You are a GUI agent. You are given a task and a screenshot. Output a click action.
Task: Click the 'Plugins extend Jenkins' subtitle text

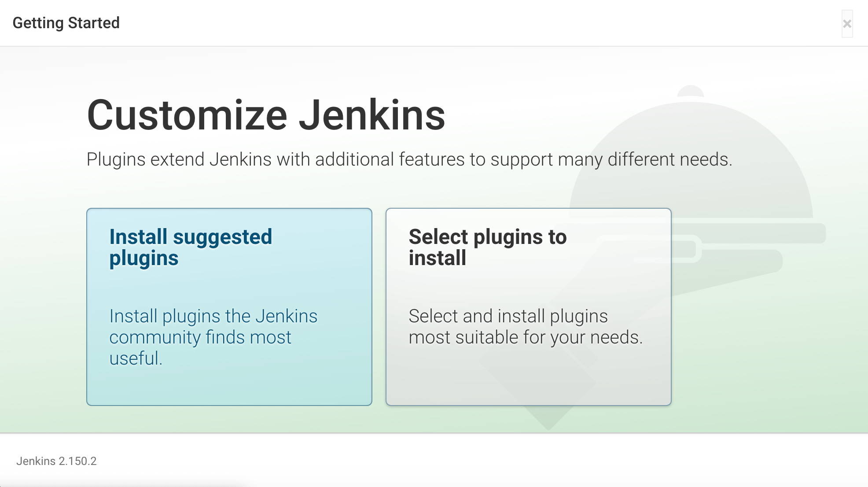point(409,159)
